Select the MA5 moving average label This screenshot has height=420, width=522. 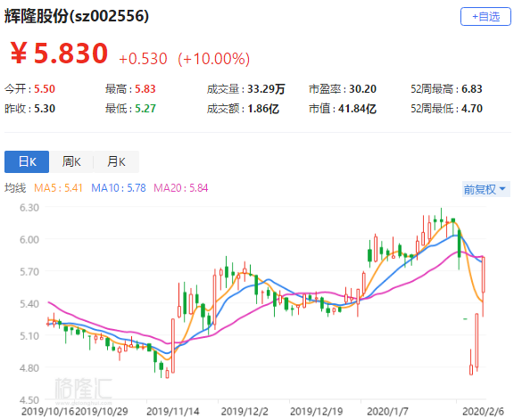point(58,188)
